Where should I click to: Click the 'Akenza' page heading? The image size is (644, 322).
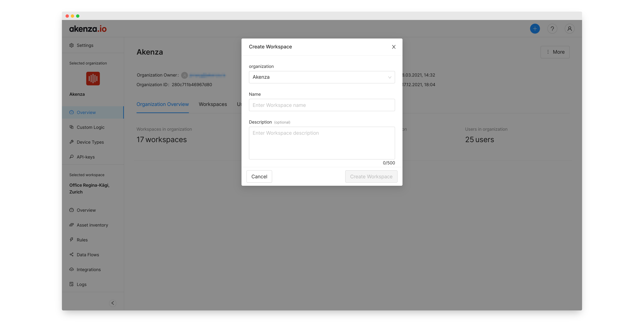pyautogui.click(x=150, y=52)
